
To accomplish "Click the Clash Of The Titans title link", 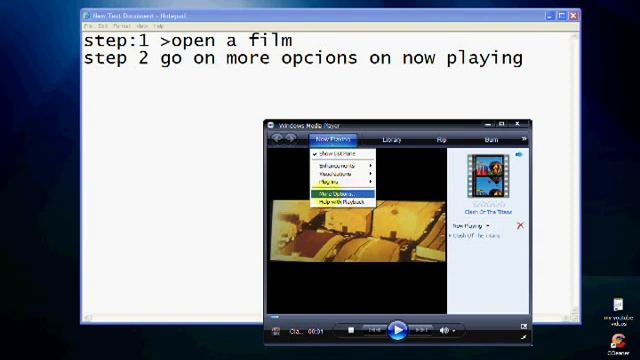I will 488,212.
